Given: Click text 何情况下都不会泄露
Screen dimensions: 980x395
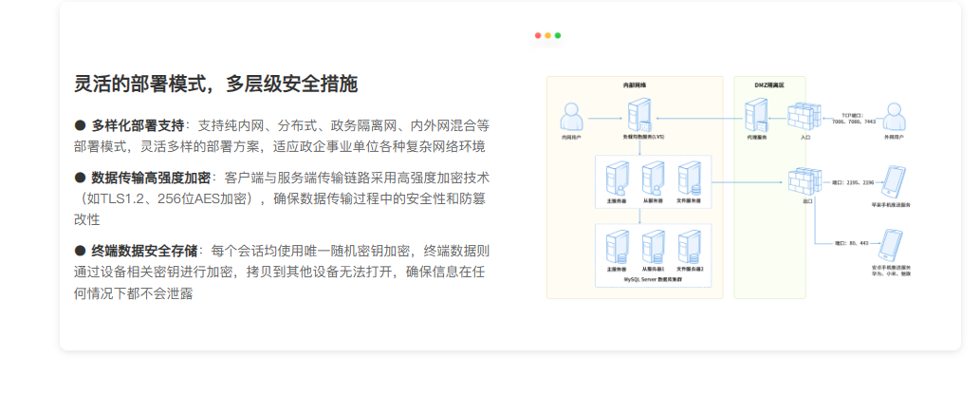Looking at the screenshot, I should coord(133,292).
